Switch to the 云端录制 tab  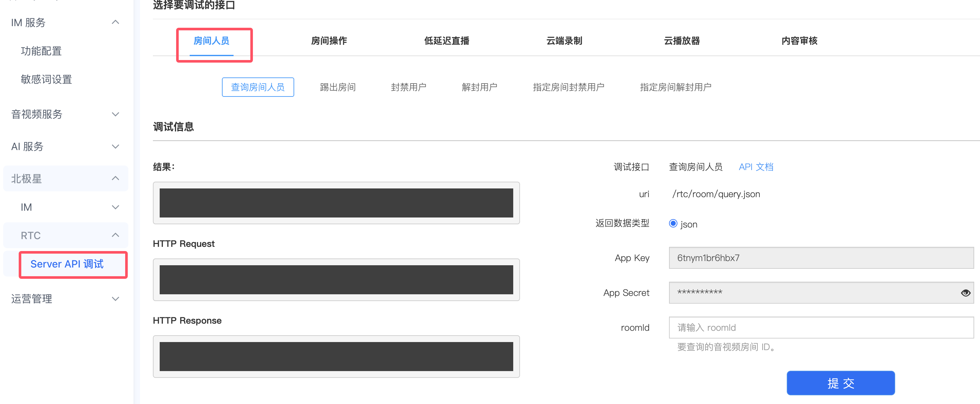[x=564, y=41]
